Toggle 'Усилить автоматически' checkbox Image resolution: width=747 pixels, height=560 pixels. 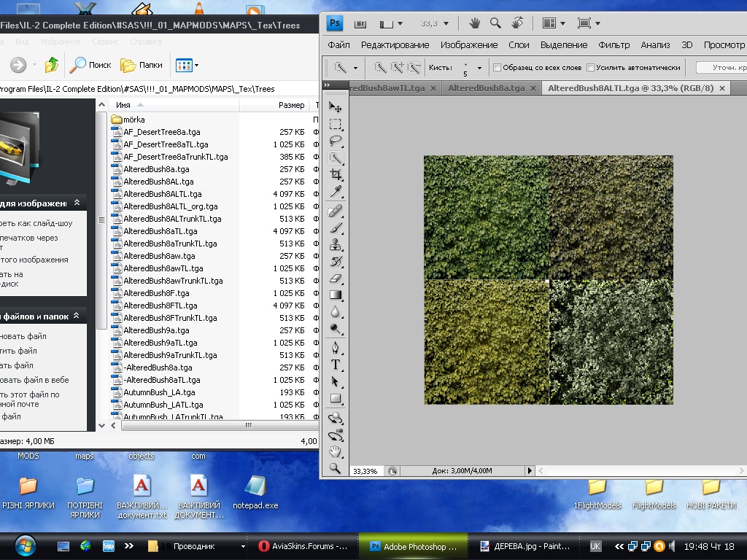591,68
